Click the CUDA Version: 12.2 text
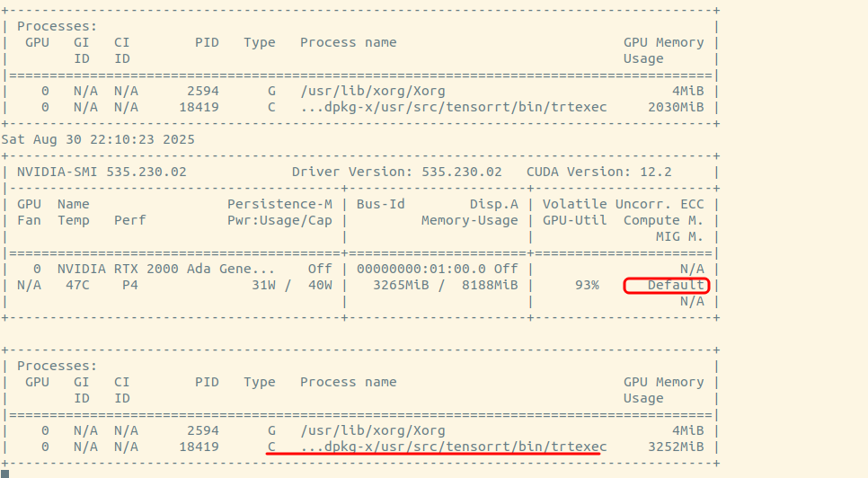Screen dimensions: 868x478 coord(598,172)
